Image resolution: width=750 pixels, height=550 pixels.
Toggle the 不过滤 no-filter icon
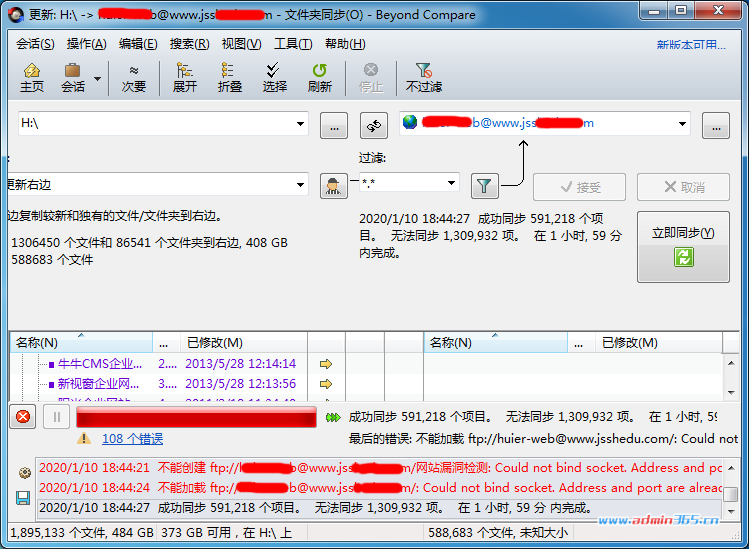424,77
